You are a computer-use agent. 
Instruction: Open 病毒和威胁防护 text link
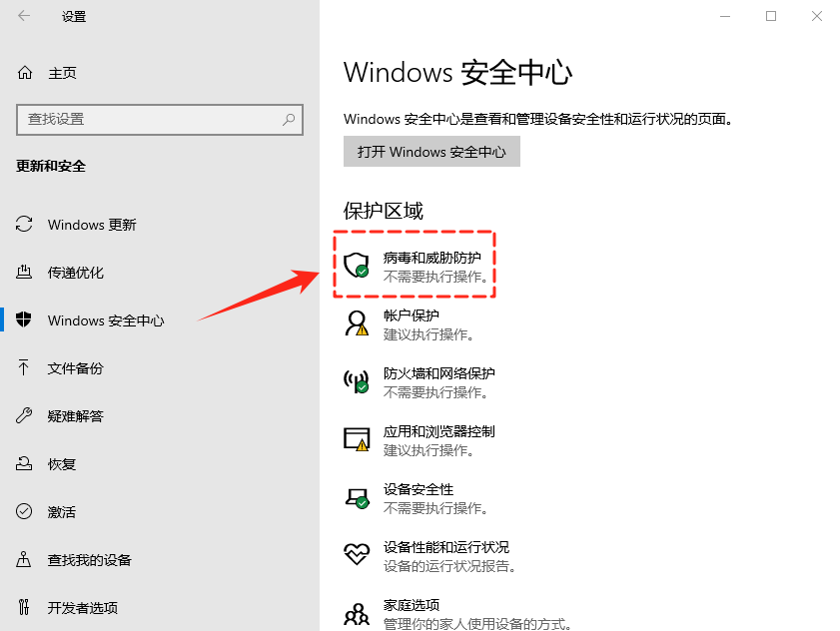click(x=438, y=257)
